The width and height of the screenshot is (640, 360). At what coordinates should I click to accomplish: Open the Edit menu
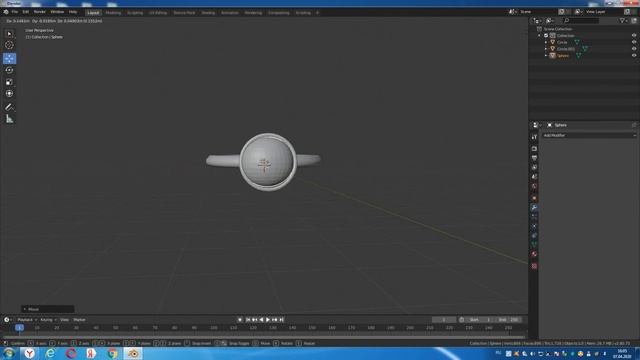click(x=26, y=12)
